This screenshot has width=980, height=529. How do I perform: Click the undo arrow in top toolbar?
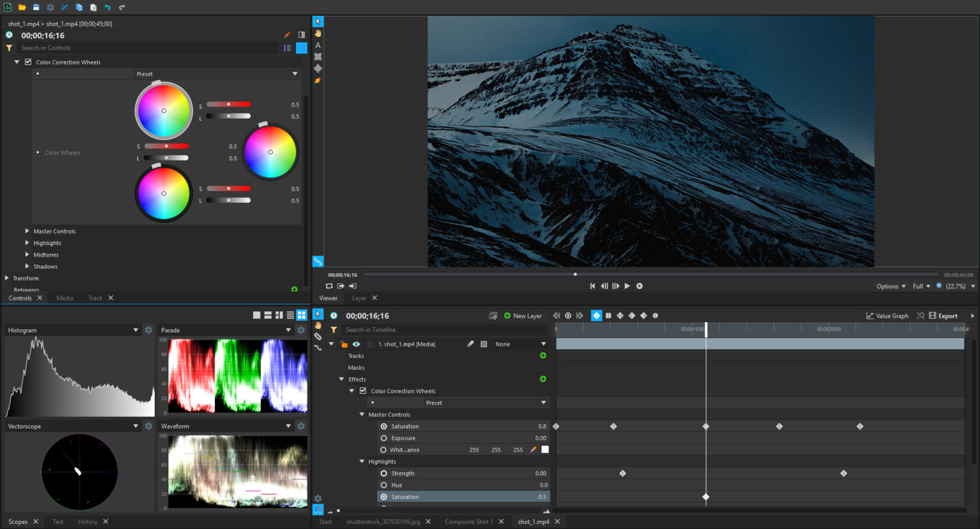click(107, 7)
